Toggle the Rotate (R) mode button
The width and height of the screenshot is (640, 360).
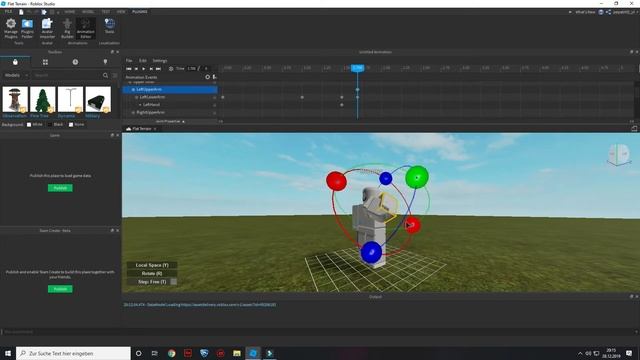(x=152, y=273)
